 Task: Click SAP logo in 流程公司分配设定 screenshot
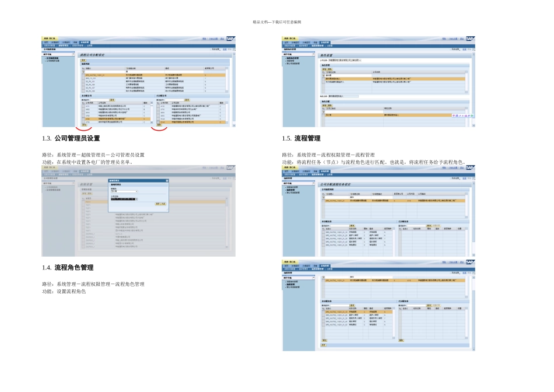[x=230, y=38]
